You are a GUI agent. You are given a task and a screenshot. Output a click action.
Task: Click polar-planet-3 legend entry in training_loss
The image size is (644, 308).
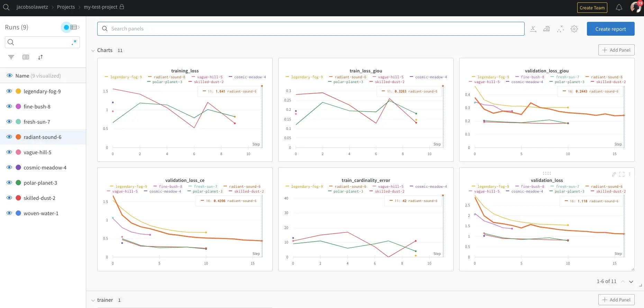(165, 82)
